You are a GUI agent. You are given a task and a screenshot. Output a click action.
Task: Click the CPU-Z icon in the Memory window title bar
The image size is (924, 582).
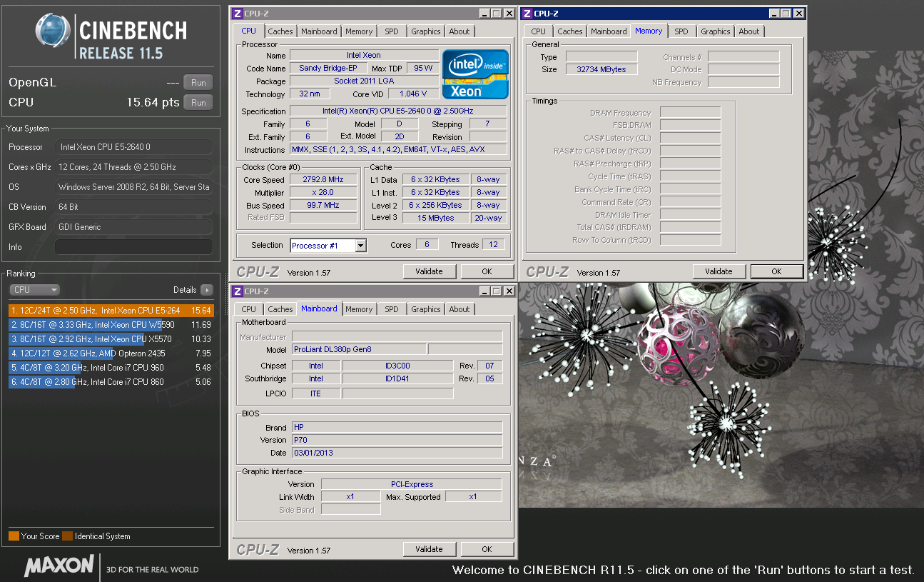(x=527, y=14)
